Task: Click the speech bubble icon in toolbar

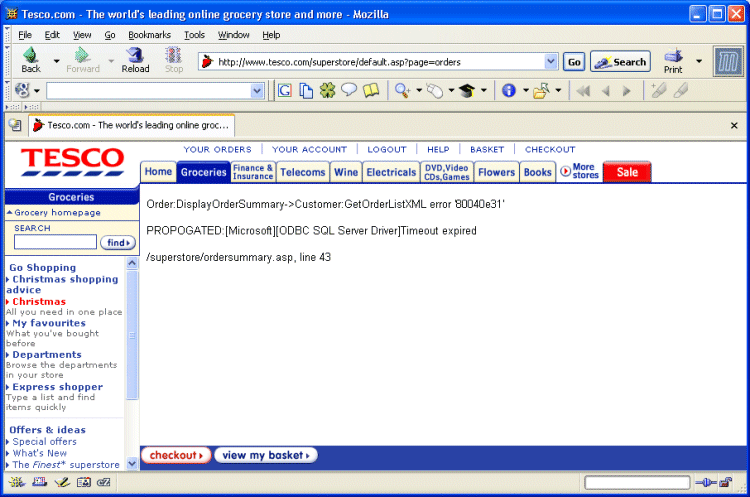Action: click(349, 90)
